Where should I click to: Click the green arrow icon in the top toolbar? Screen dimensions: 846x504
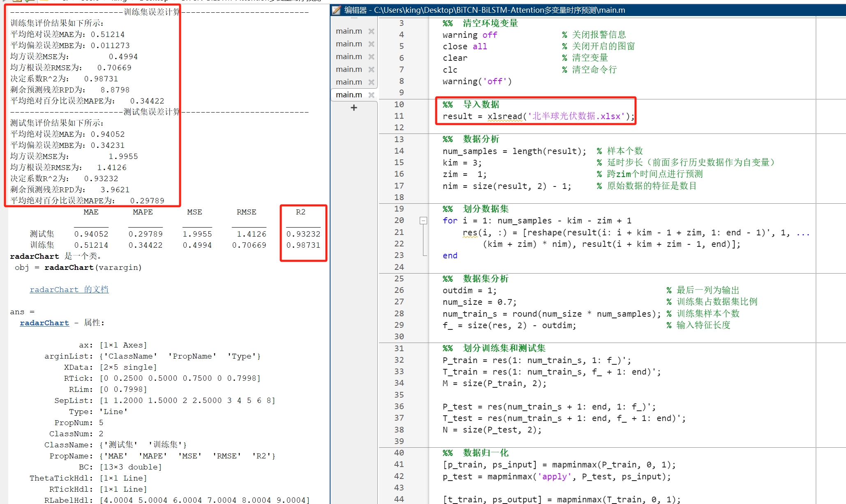[28, 2]
